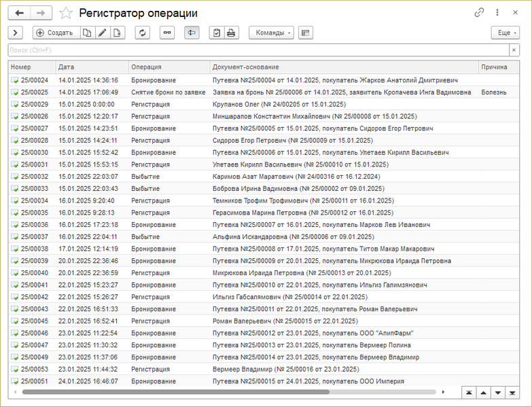Toggle the highlighted display mode button
This screenshot has width=532, height=407.
click(x=192, y=33)
